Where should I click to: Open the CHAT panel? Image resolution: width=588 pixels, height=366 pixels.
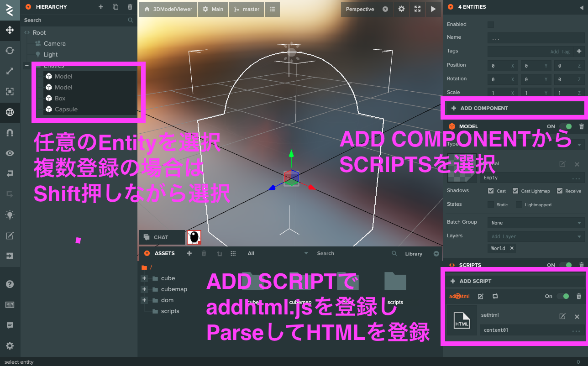click(x=162, y=237)
